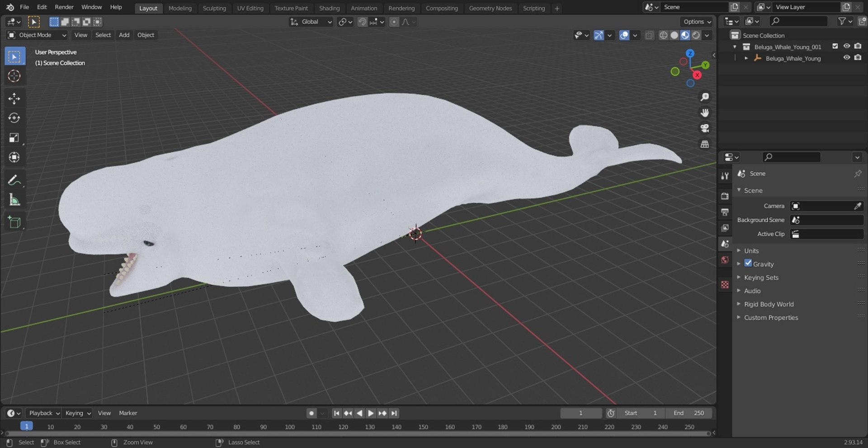Toggle auto keying record button
868x448 pixels.
tap(311, 413)
